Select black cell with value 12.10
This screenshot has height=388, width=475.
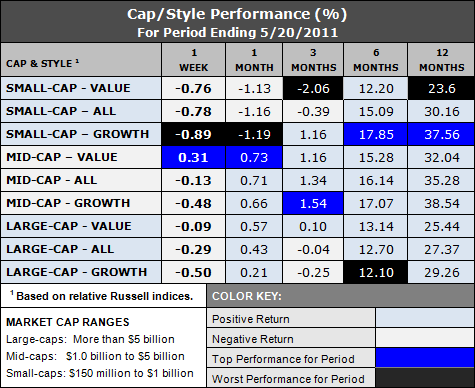point(376,272)
